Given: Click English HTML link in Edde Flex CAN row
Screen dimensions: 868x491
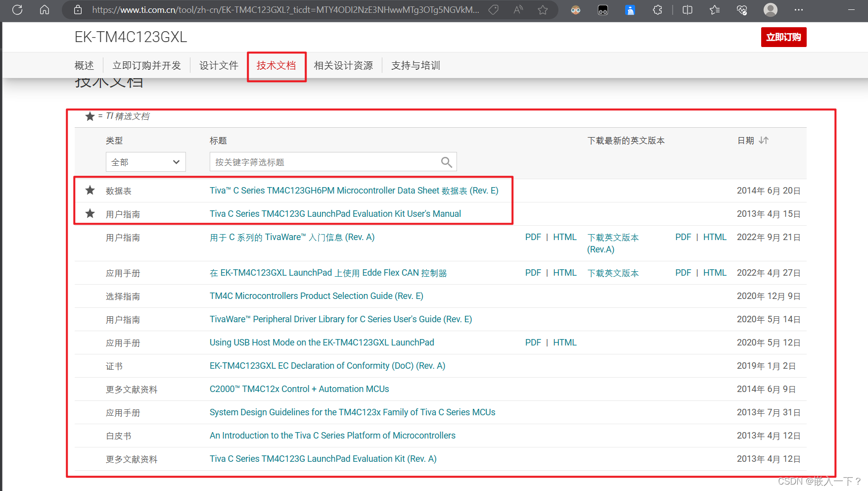Looking at the screenshot, I should pos(715,273).
